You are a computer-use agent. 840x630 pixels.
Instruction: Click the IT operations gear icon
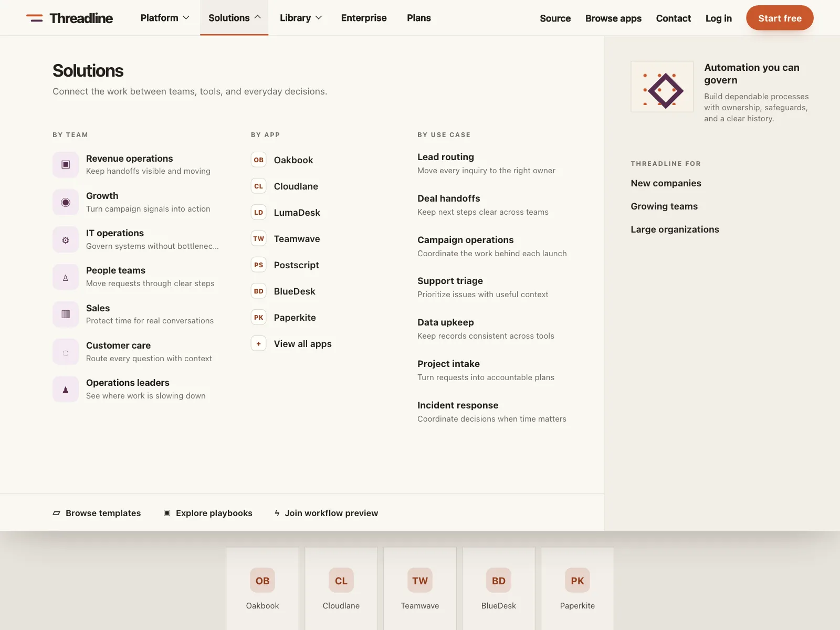[66, 239]
